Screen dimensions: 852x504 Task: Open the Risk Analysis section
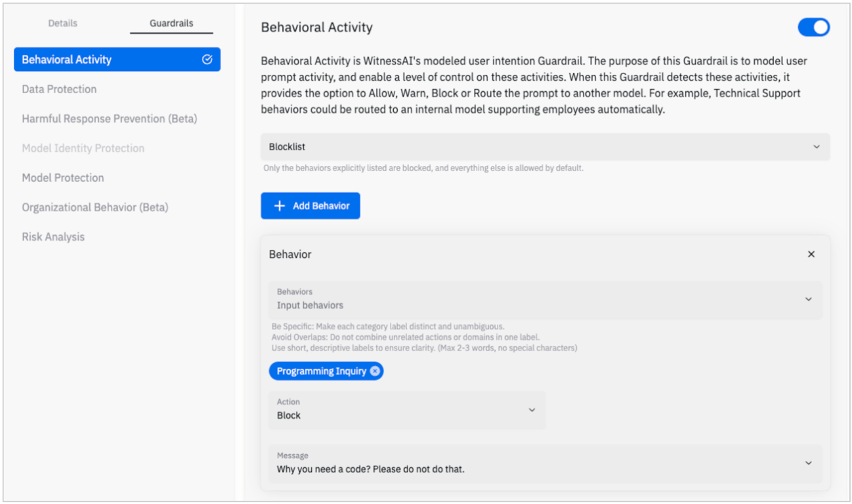click(53, 237)
